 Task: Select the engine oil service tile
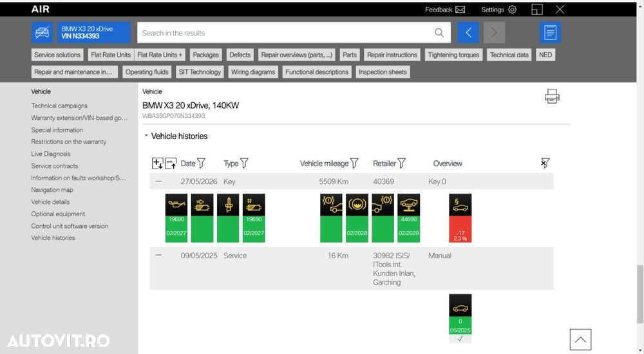(x=176, y=218)
